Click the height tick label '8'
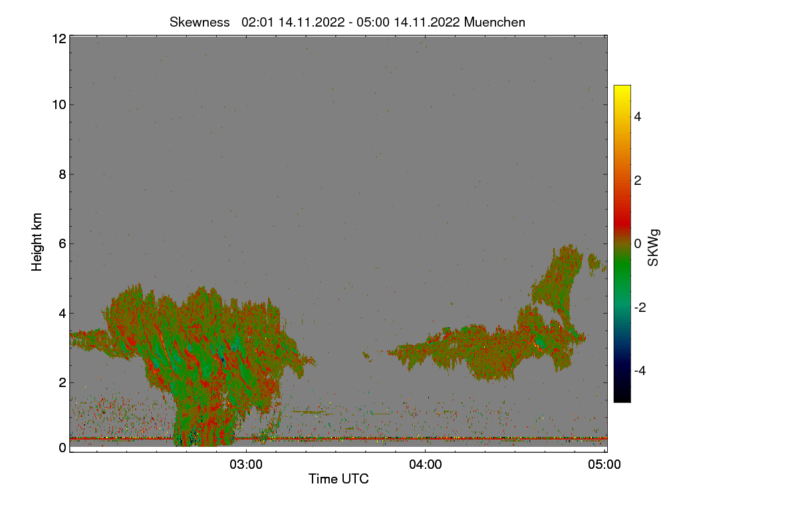 (x=62, y=174)
